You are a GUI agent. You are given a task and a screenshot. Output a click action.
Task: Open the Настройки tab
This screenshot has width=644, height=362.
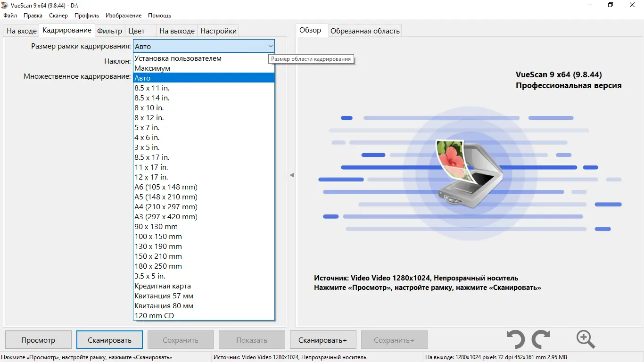(x=218, y=31)
